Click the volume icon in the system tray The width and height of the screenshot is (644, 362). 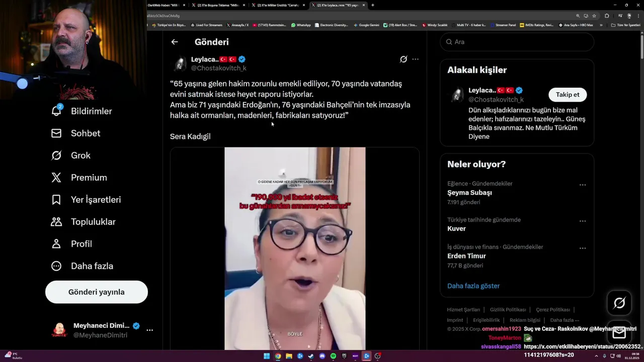pyautogui.click(x=618, y=356)
